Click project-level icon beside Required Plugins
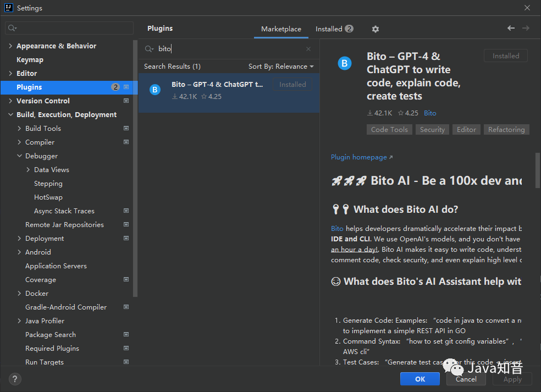 (x=126, y=348)
